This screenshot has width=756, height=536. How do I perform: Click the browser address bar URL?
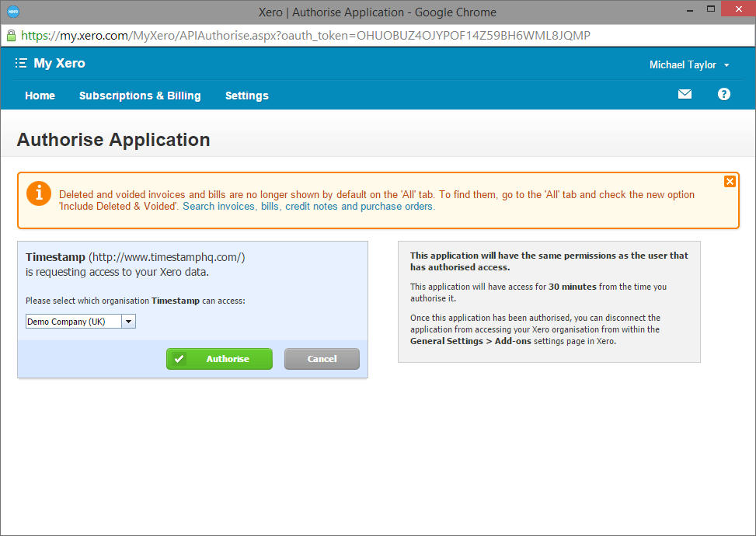tap(305, 35)
